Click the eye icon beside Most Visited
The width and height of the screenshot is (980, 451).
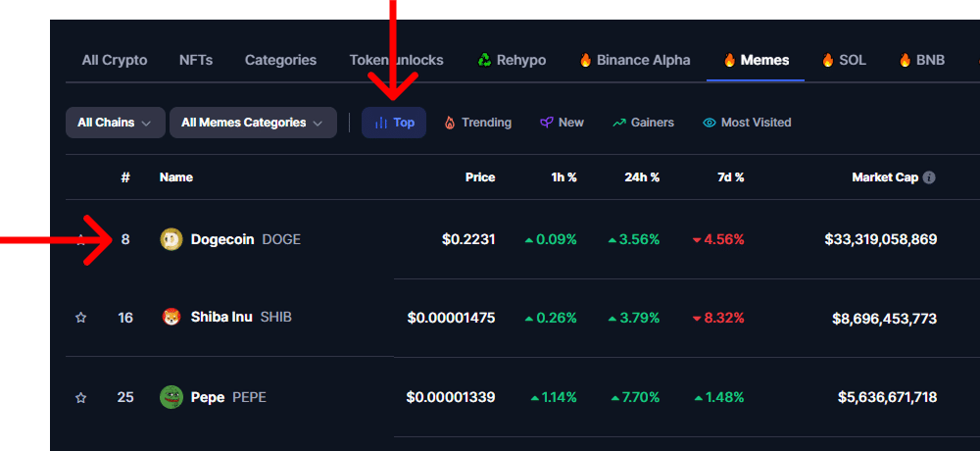tap(709, 123)
